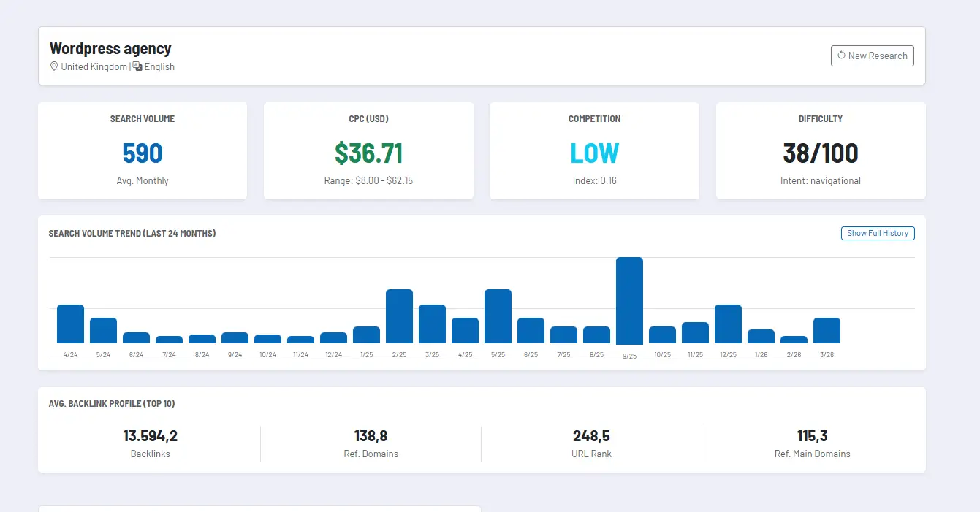Click the Avg. Backlink Profile heading

click(x=112, y=404)
